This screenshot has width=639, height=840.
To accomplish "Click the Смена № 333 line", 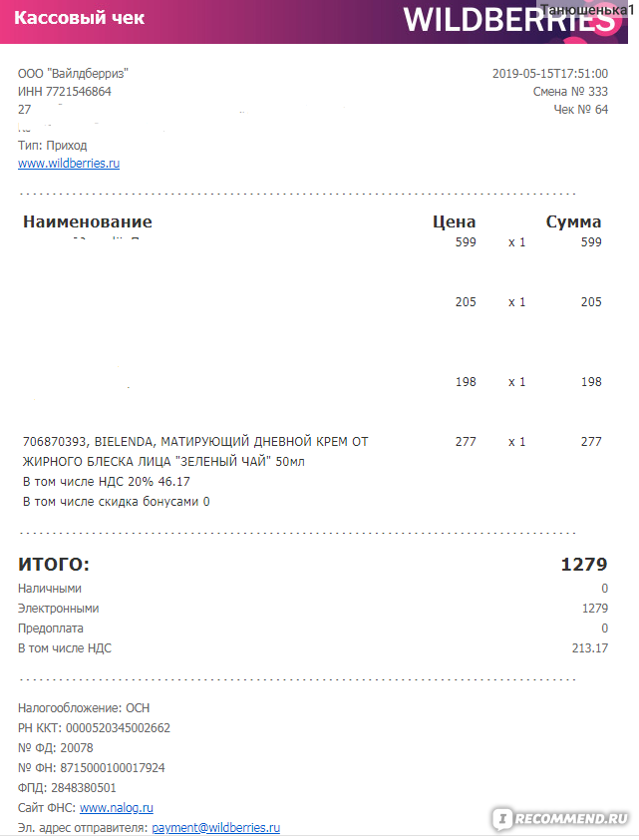I will tap(570, 92).
